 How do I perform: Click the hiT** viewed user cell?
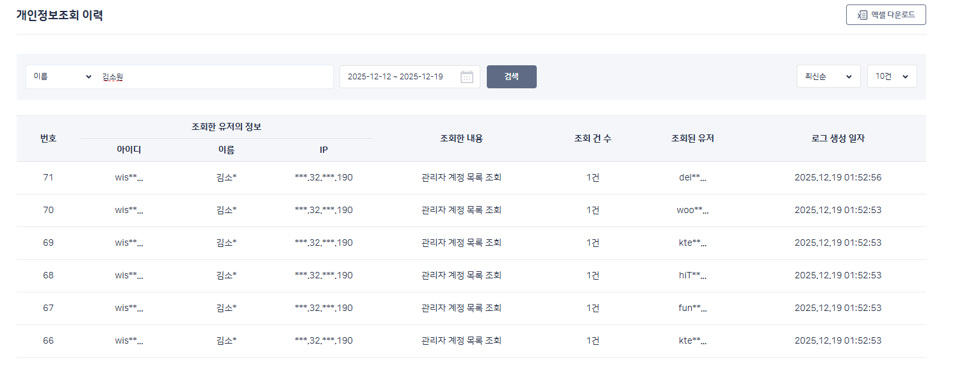692,276
